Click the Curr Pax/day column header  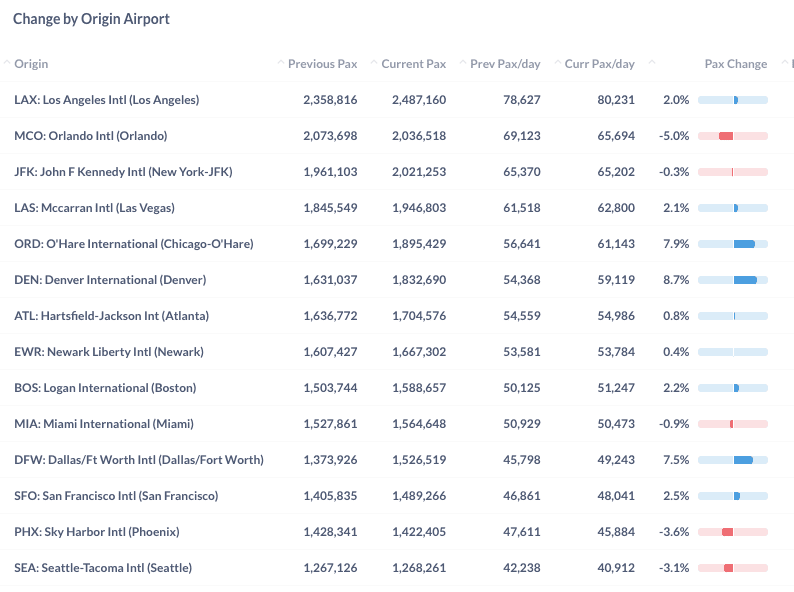[x=600, y=64]
